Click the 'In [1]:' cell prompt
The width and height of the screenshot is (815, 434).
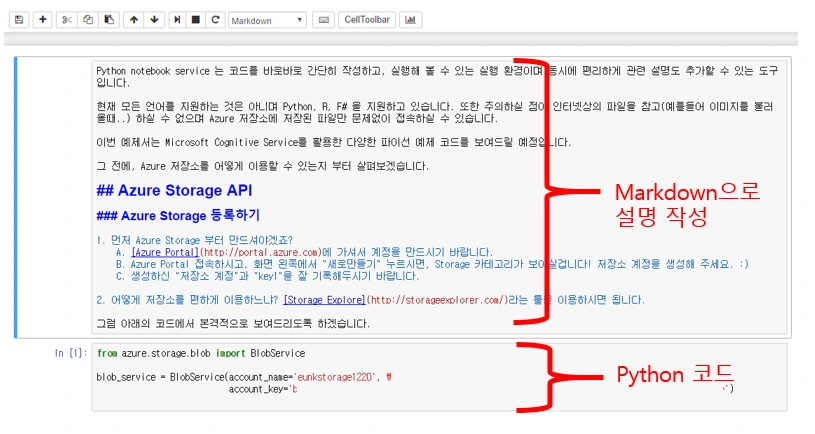click(x=71, y=353)
